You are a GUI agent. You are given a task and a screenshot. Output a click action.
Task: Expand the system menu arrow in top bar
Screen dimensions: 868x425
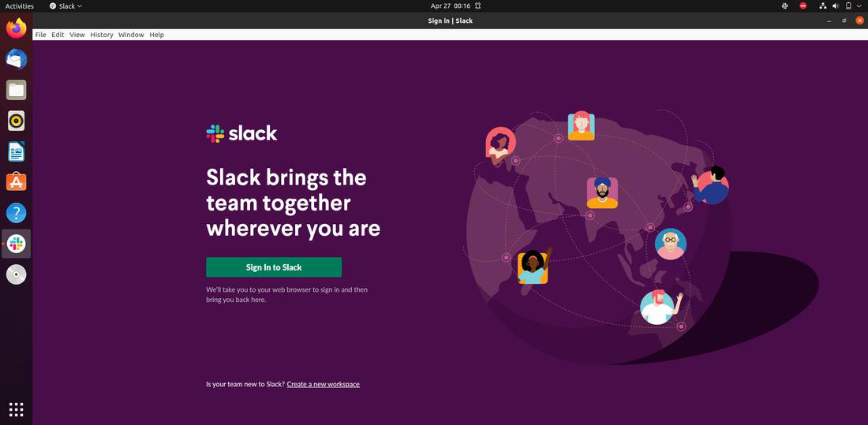[x=859, y=6]
